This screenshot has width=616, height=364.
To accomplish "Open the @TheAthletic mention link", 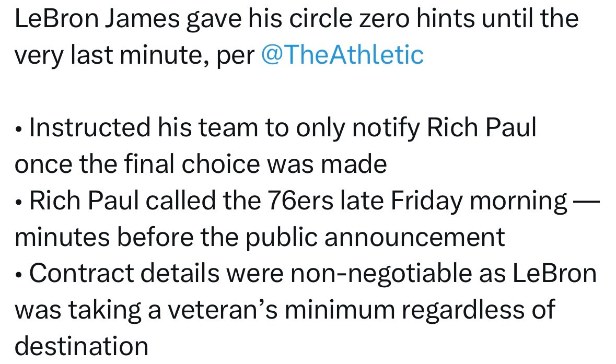I will tap(342, 55).
